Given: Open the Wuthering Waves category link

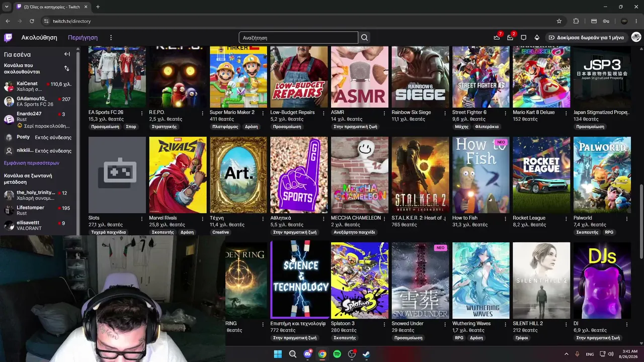Looking at the screenshot, I should click(x=471, y=324).
